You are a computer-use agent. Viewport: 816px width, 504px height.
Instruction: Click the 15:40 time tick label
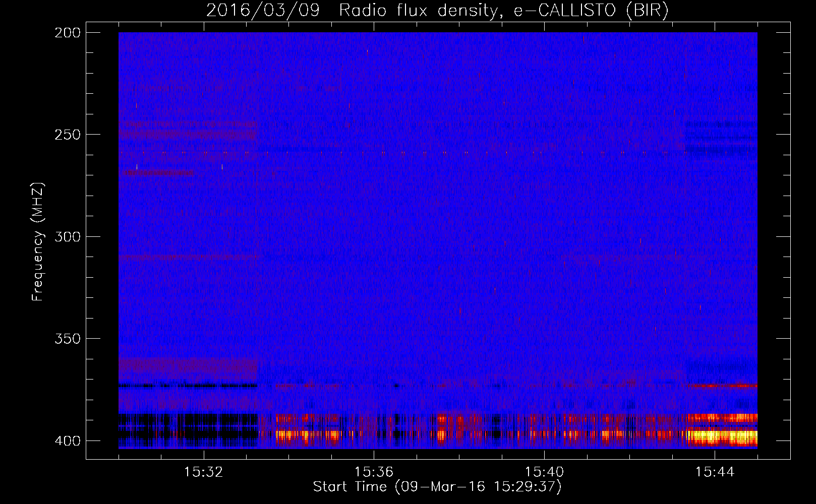click(x=544, y=472)
